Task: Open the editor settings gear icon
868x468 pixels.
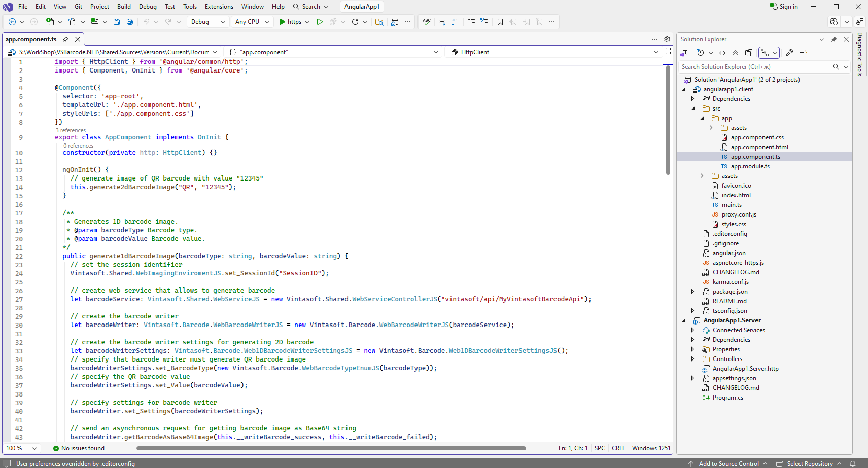Action: point(667,39)
